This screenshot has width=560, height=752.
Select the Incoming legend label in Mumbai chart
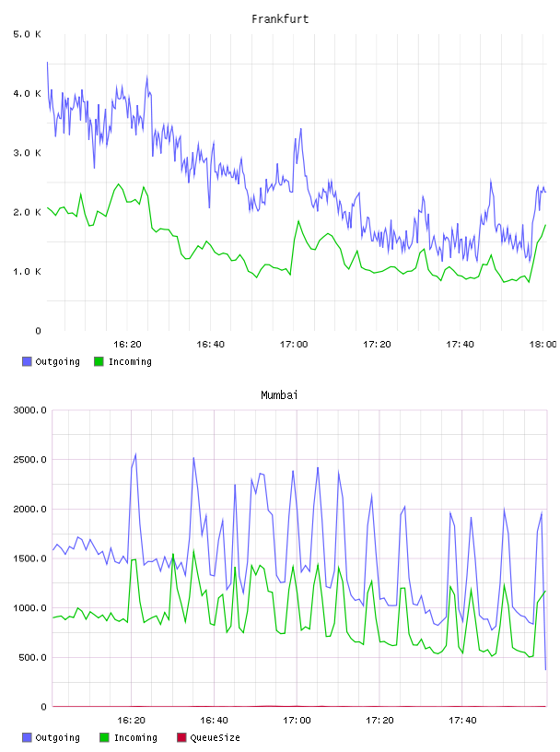(135, 737)
